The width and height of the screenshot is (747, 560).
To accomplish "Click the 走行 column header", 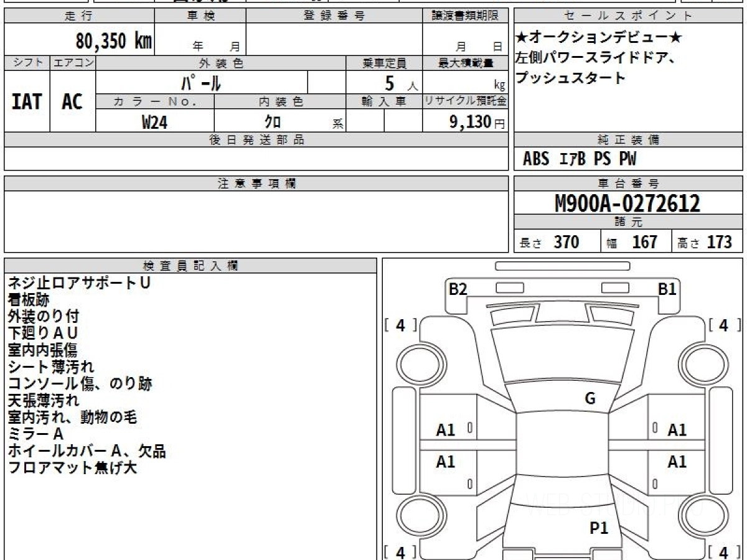I will click(x=79, y=16).
